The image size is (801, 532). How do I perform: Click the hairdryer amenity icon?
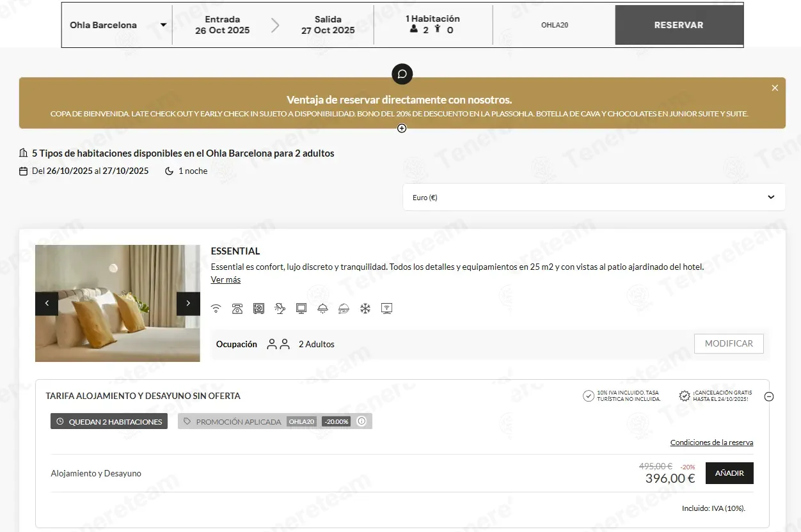[280, 309]
